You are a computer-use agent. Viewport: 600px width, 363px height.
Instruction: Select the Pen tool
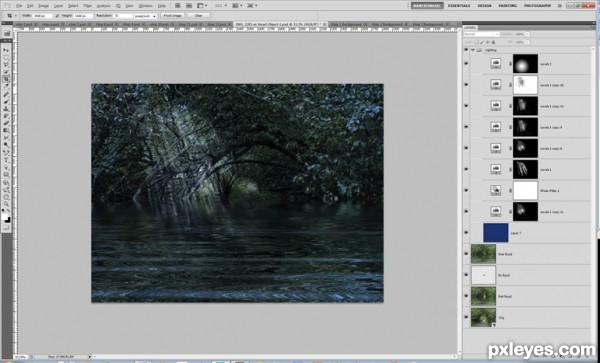point(7,152)
